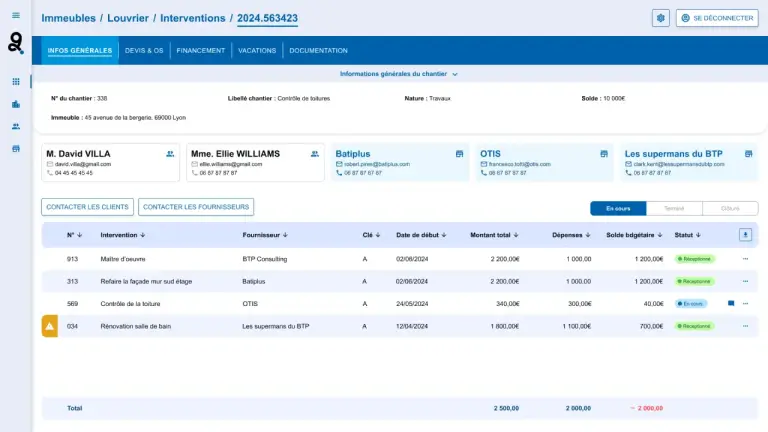The image size is (768, 432).
Task: Sort by Date de début column
Action: point(421,235)
